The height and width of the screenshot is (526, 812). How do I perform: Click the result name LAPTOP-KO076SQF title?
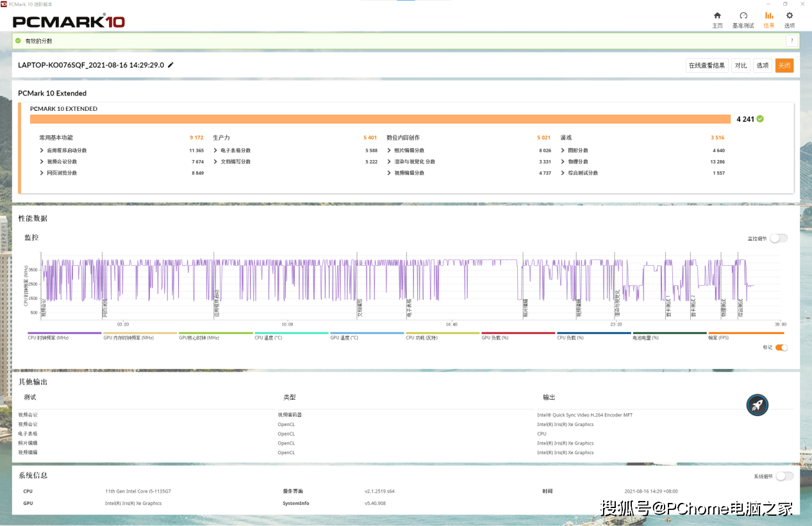[91, 65]
